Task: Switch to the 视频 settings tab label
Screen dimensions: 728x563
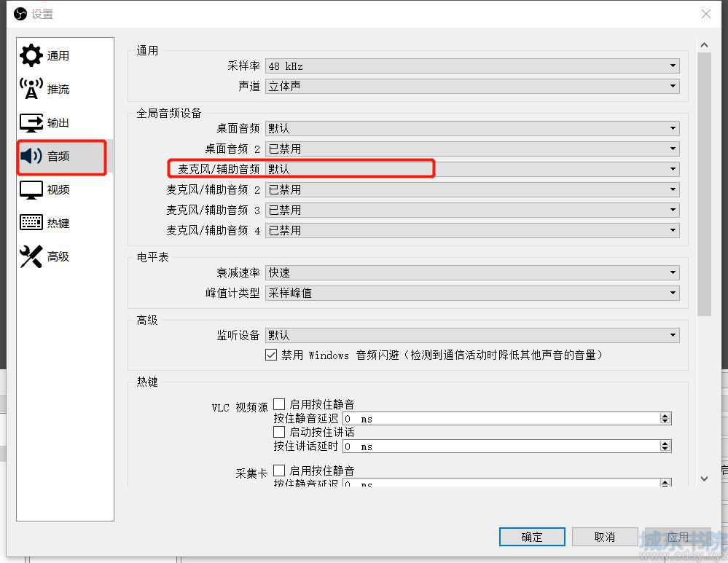Action: pyautogui.click(x=58, y=190)
